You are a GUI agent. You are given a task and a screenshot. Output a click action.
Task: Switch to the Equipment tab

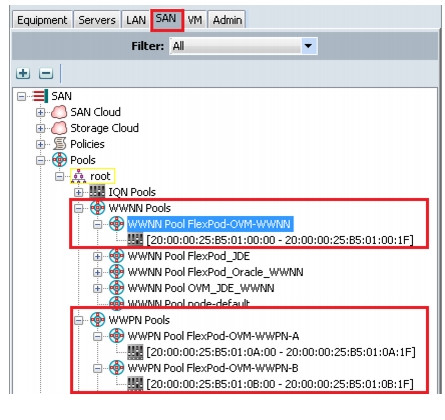(x=42, y=20)
